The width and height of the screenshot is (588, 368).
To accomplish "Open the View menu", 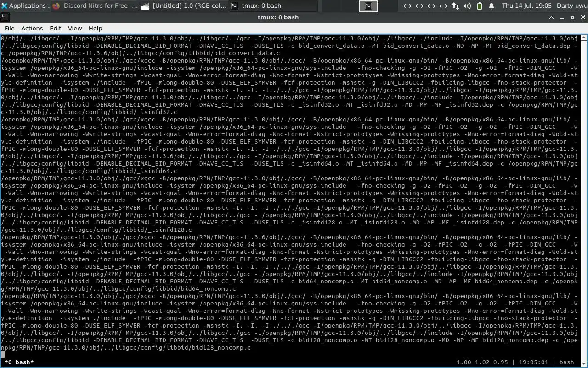I will point(75,28).
